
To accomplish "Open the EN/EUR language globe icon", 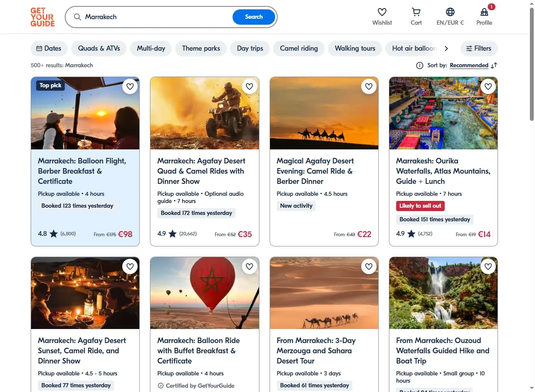I will pyautogui.click(x=450, y=12).
